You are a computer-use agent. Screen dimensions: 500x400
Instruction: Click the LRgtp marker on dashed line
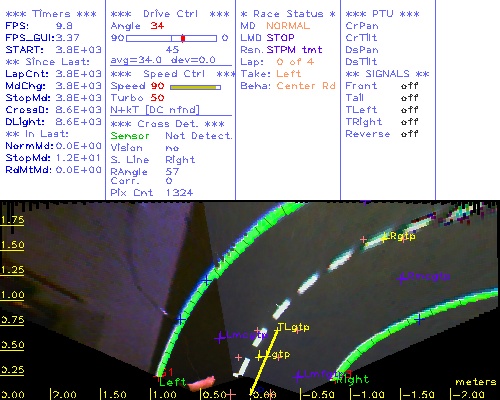pos(399,237)
